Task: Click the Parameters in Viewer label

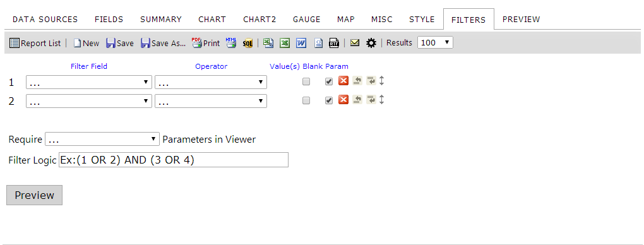Action: click(209, 140)
